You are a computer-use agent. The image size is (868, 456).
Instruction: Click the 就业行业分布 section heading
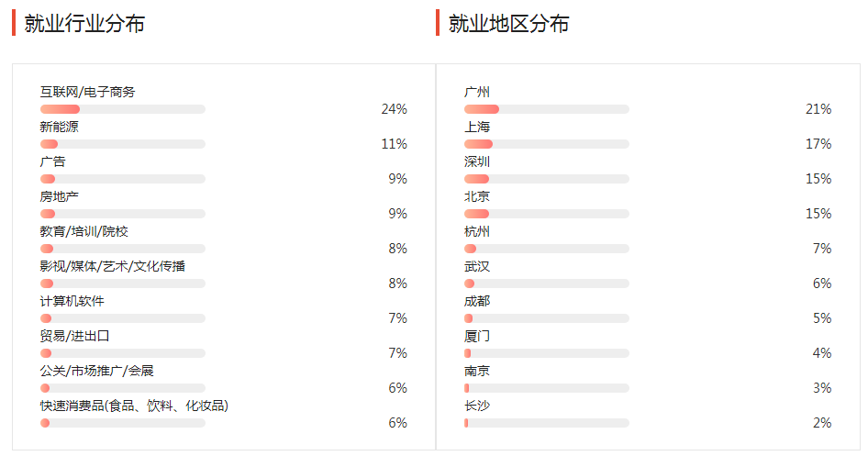[x=84, y=24]
